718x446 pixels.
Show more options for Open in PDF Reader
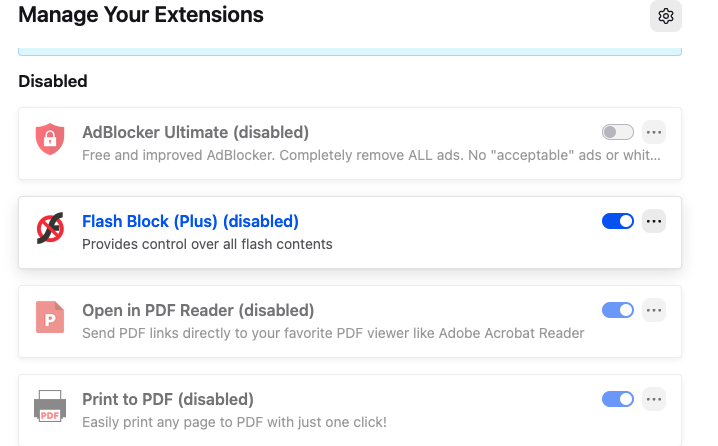coord(654,310)
